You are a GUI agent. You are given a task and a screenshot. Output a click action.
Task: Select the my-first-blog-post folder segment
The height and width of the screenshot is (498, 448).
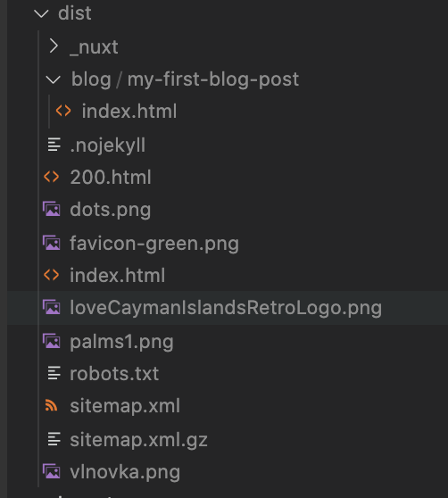click(213, 79)
